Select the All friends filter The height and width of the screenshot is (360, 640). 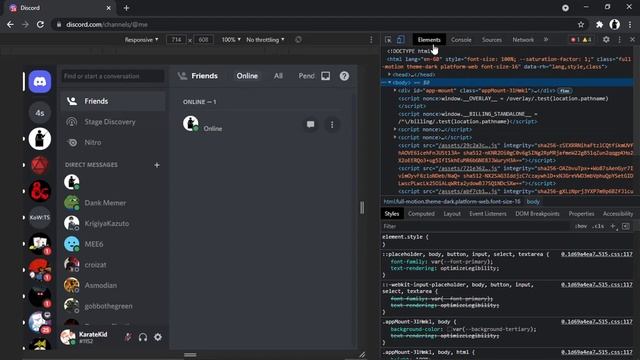(x=278, y=76)
